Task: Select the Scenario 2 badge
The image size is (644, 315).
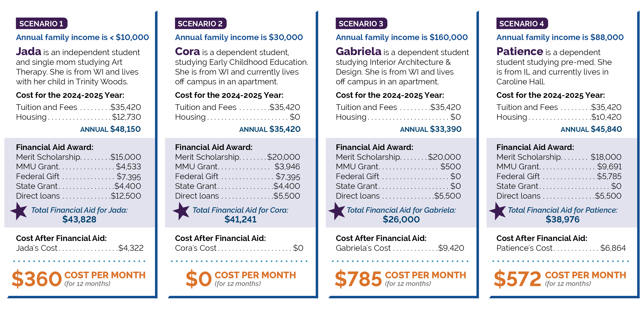Action: [200, 23]
